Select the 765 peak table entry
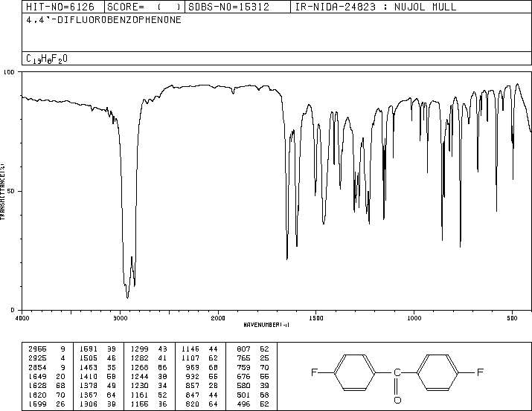The width and height of the screenshot is (532, 411). 253,357
